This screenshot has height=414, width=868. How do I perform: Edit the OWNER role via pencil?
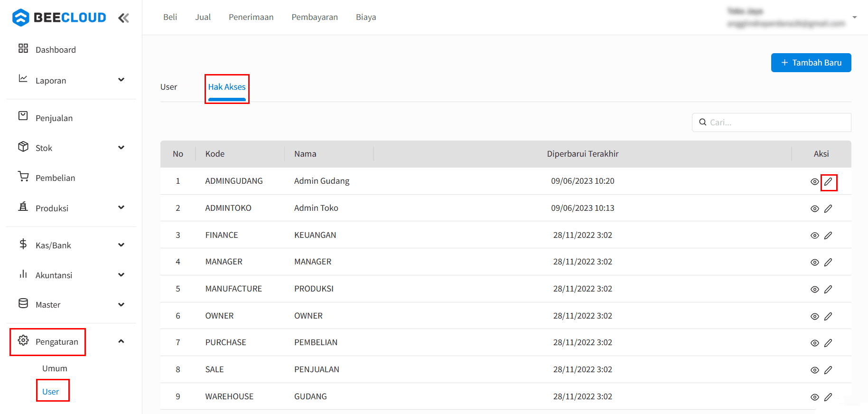828,316
